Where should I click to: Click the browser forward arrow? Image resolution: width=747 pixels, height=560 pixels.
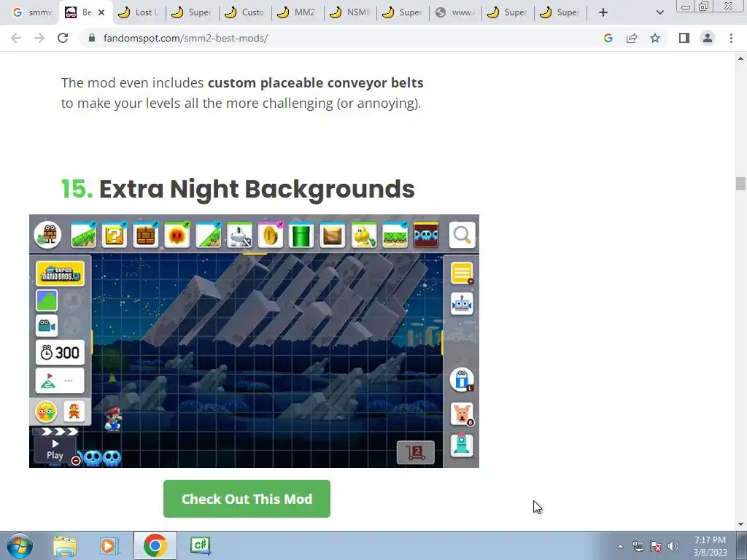click(39, 38)
